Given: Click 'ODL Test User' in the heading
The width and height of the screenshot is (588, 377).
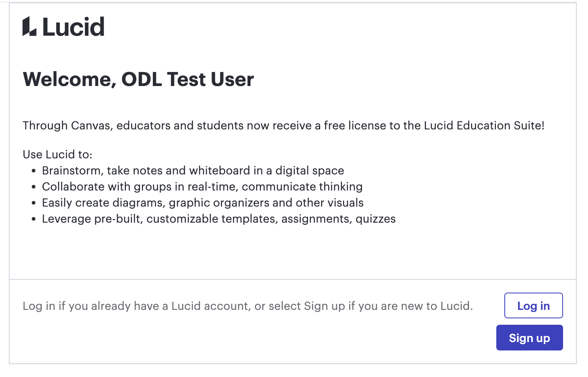Looking at the screenshot, I should tap(187, 79).
